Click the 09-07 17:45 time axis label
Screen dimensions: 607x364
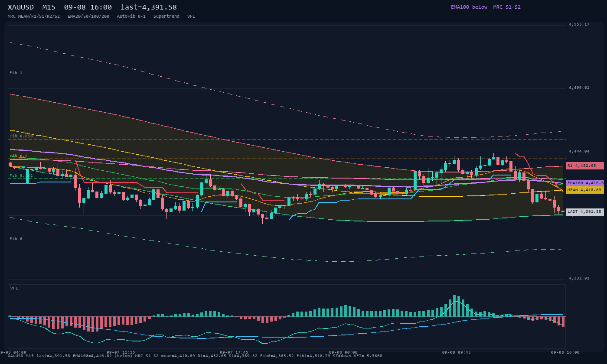click(234, 352)
